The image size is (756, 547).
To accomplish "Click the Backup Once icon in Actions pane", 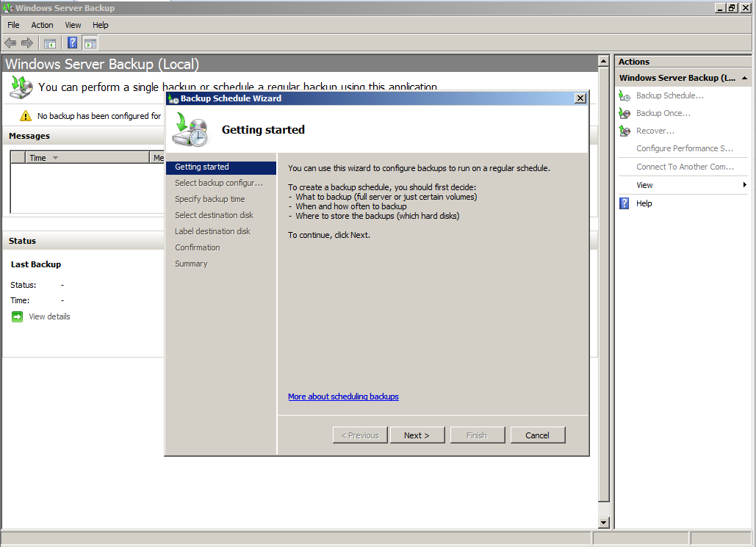I will (x=624, y=113).
